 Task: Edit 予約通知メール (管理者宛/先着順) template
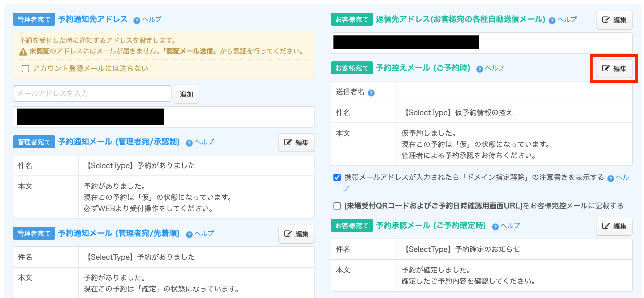click(296, 234)
